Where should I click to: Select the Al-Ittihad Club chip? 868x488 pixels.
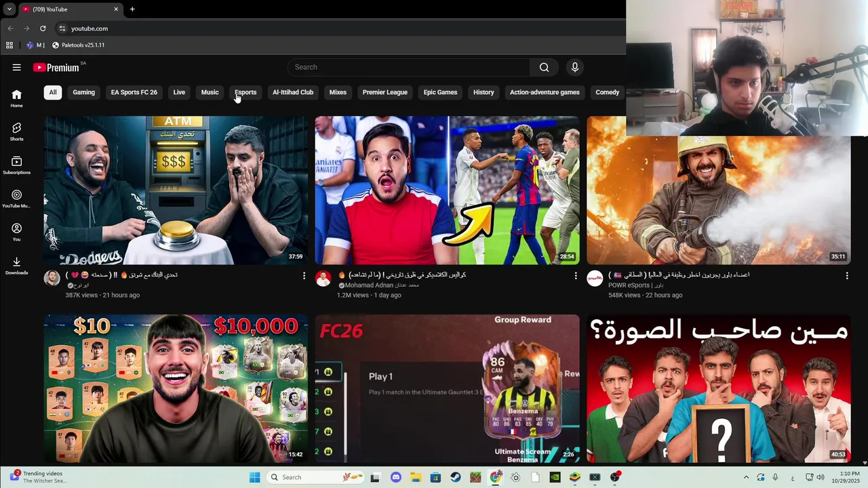click(x=293, y=92)
